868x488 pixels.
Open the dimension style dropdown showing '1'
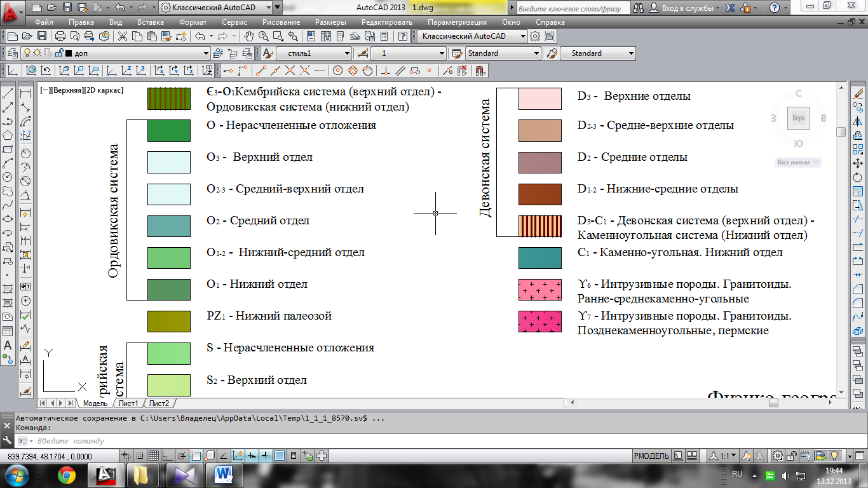pos(408,53)
